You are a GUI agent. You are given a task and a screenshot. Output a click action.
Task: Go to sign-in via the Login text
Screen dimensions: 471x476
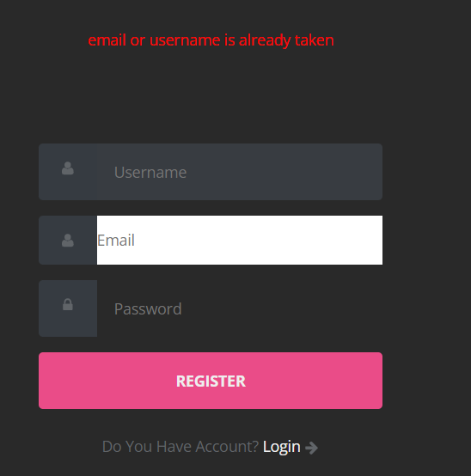click(x=282, y=447)
